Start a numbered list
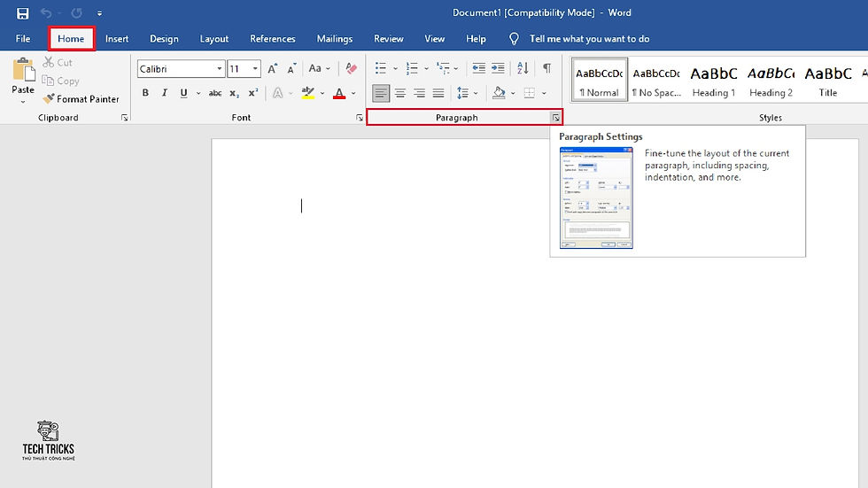 click(x=412, y=68)
